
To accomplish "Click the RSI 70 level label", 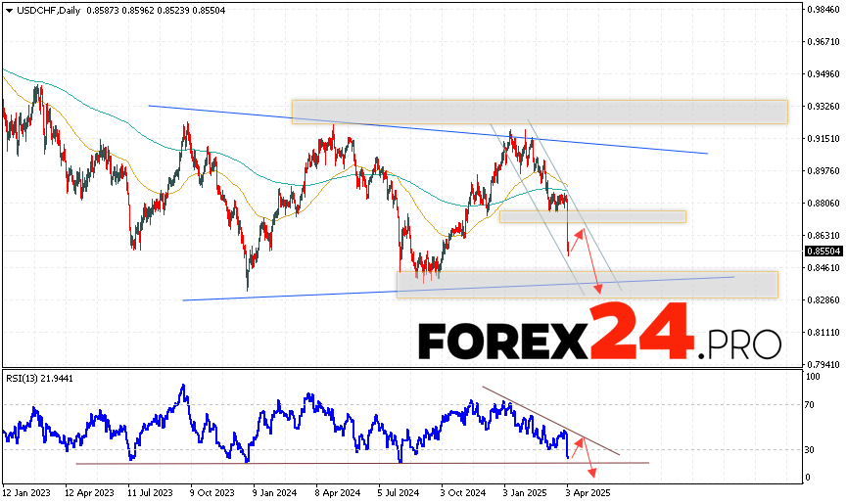I will [811, 403].
